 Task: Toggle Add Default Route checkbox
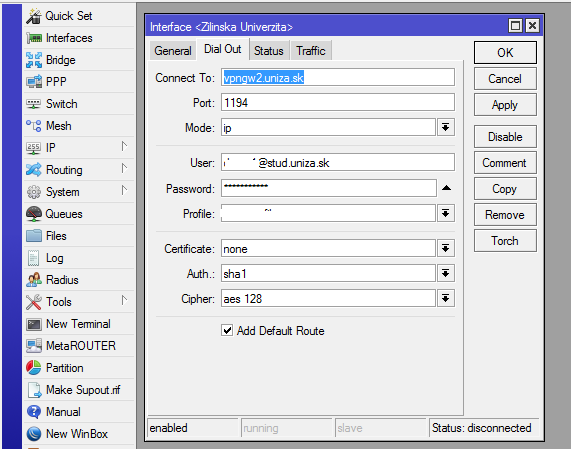tap(227, 331)
